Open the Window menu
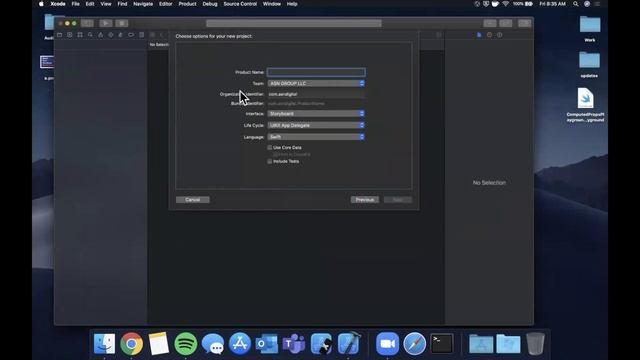 point(271,4)
